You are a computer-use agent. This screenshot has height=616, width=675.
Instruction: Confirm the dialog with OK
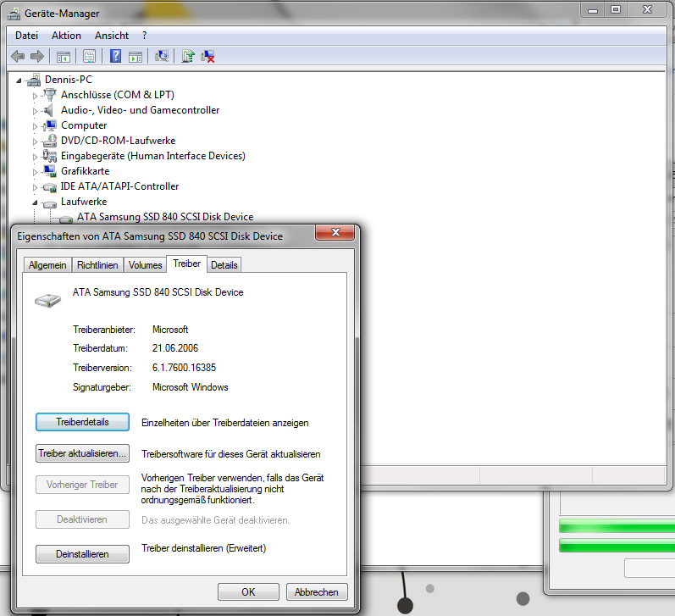(248, 592)
